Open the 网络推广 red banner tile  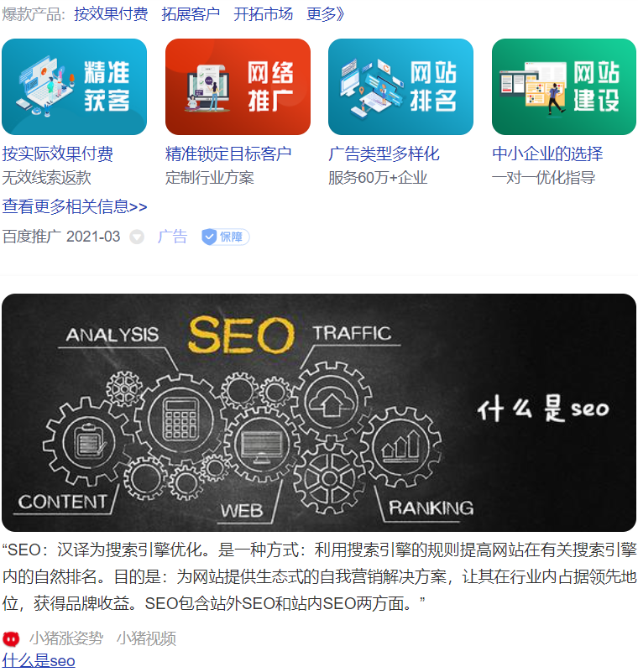pyautogui.click(x=238, y=86)
